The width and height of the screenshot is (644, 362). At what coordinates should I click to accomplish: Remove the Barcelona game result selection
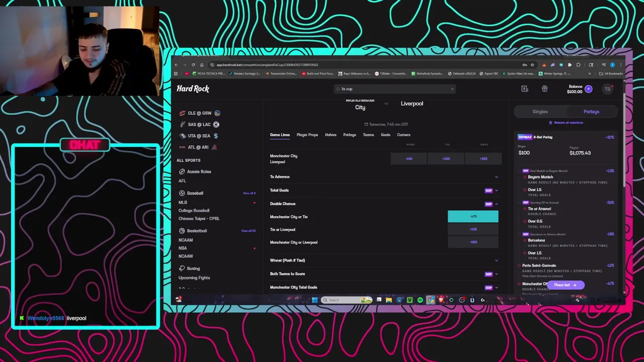tap(525, 240)
